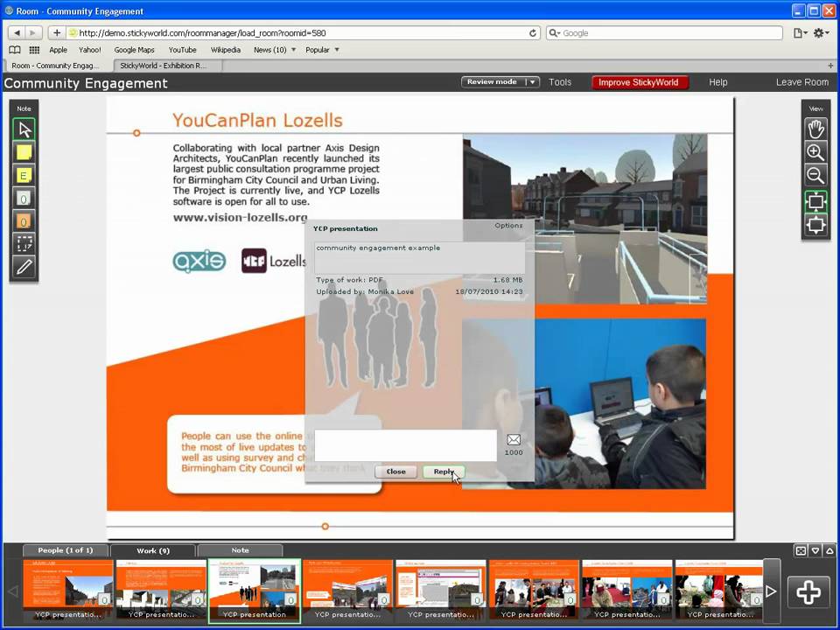The image size is (840, 630).
Task: Choose the yellow sticky note tool
Action: tap(24, 152)
